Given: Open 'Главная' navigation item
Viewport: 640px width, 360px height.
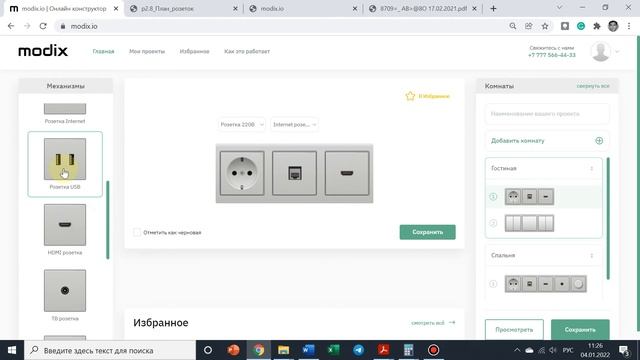Looking at the screenshot, I should coord(103,51).
